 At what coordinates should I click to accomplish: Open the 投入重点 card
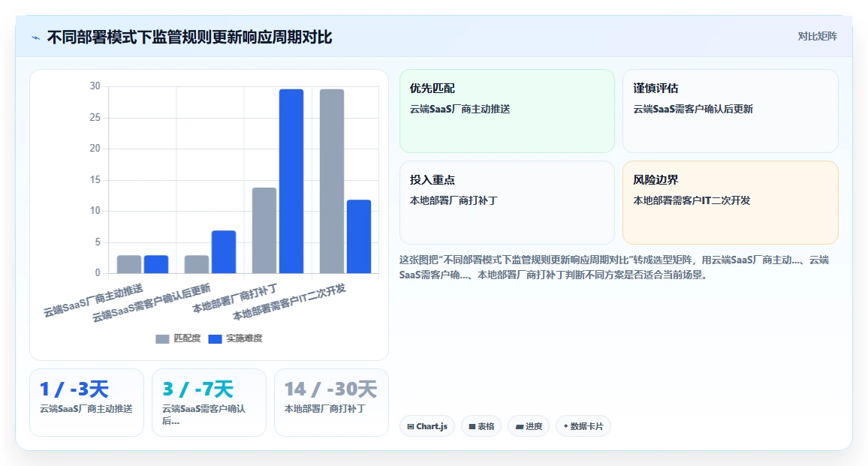click(x=507, y=203)
